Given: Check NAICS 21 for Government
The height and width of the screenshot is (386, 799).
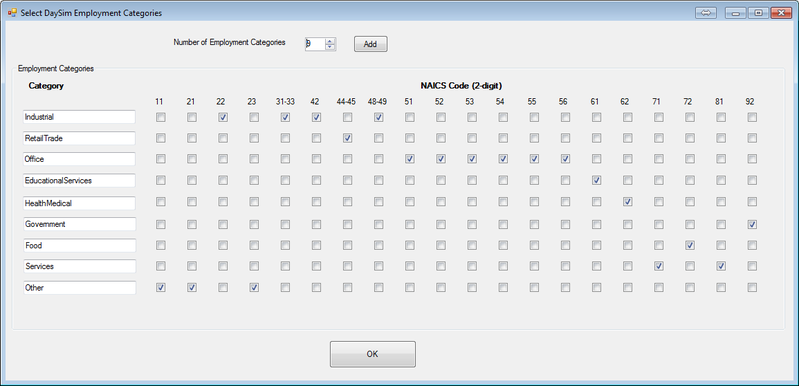Looking at the screenshot, I should tap(192, 224).
